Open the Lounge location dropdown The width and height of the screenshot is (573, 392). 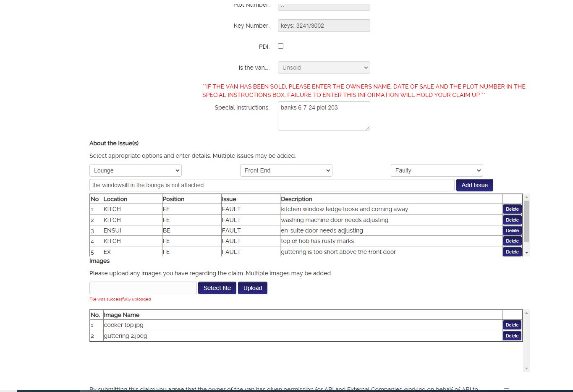pos(135,170)
